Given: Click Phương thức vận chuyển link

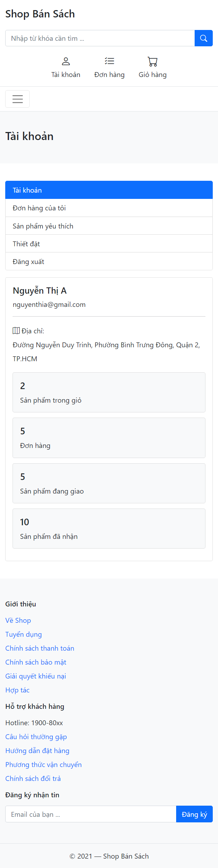Looking at the screenshot, I should coord(43,764).
